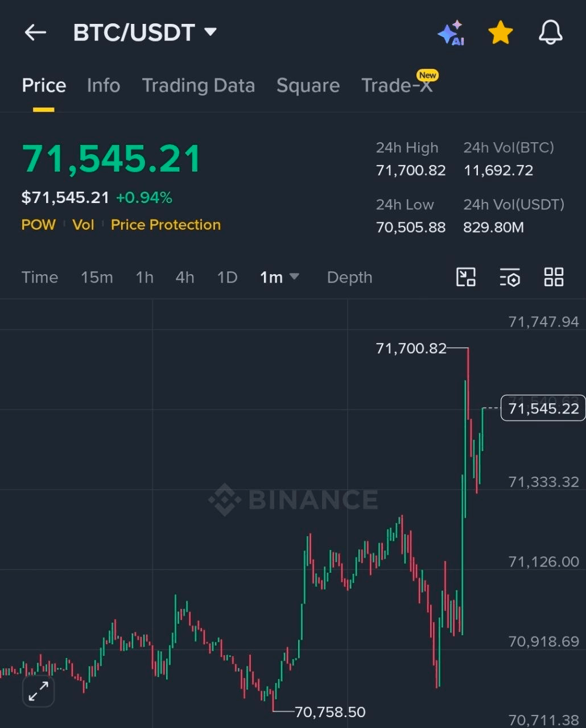Select the 15m chart interval
Image resolution: width=586 pixels, height=728 pixels.
pos(97,278)
